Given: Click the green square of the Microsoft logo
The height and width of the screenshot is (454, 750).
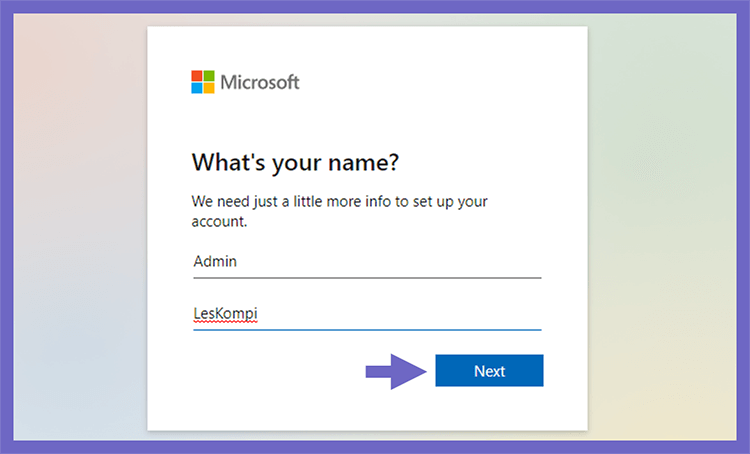Looking at the screenshot, I should (209, 76).
